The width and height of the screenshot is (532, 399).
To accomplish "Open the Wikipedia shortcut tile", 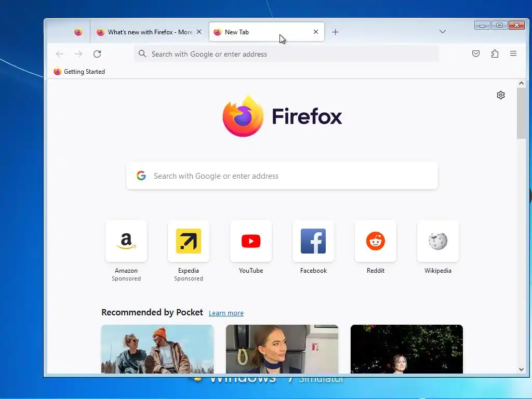I will (438, 241).
